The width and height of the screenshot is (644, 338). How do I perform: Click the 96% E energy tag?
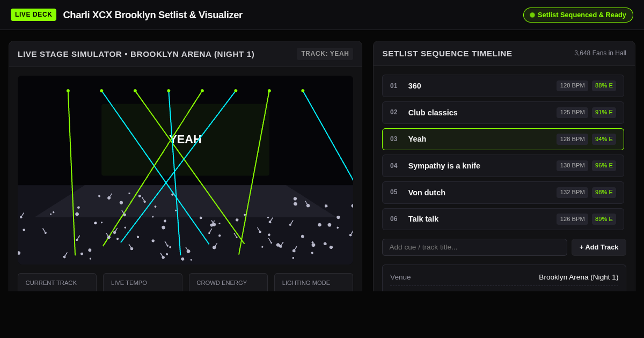[604, 166]
